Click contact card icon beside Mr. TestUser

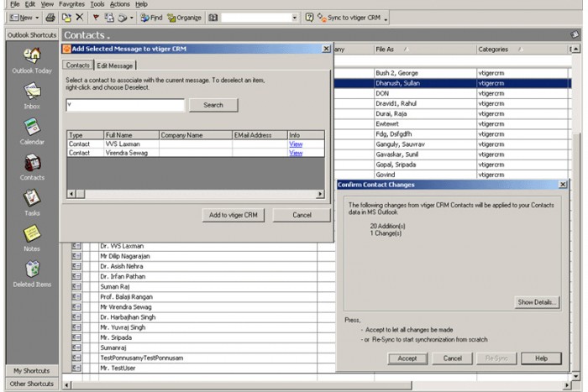76,368
